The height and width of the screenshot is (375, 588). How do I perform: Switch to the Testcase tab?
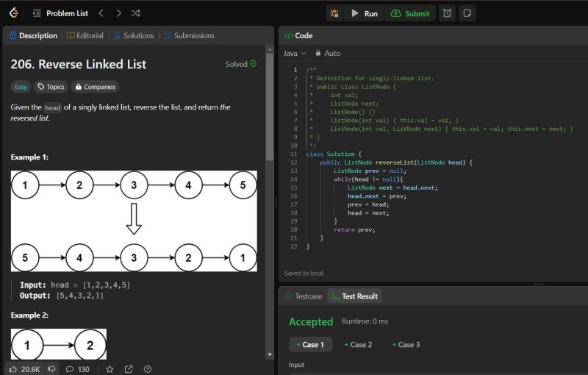tap(304, 296)
